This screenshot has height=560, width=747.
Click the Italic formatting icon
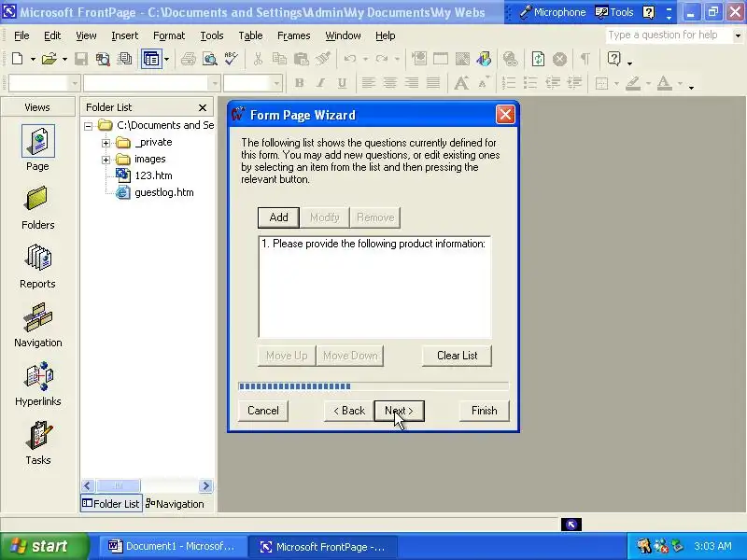(x=320, y=83)
